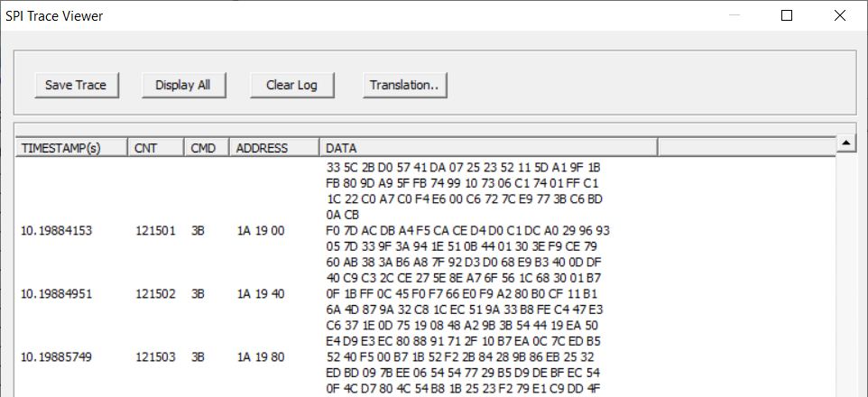
Task: Select the CMD column header
Action: [x=206, y=148]
